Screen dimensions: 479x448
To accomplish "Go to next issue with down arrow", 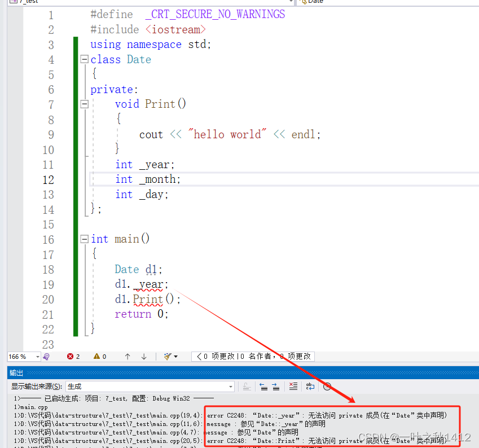I will tap(144, 357).
